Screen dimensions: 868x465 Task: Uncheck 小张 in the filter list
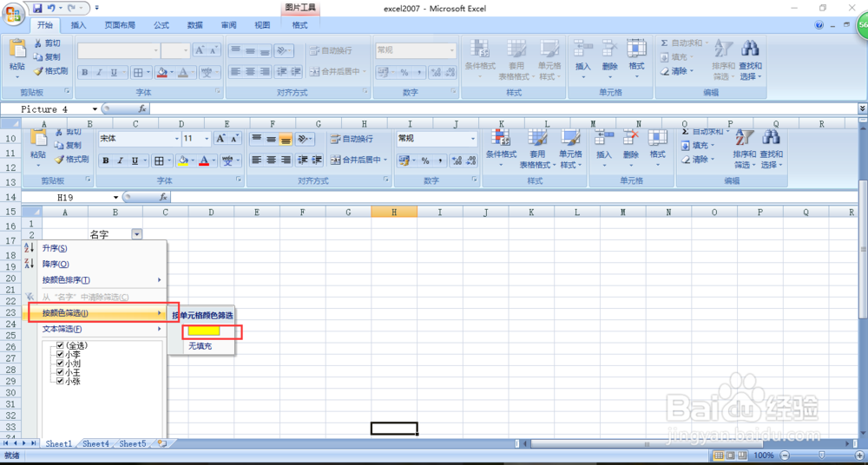pos(61,381)
